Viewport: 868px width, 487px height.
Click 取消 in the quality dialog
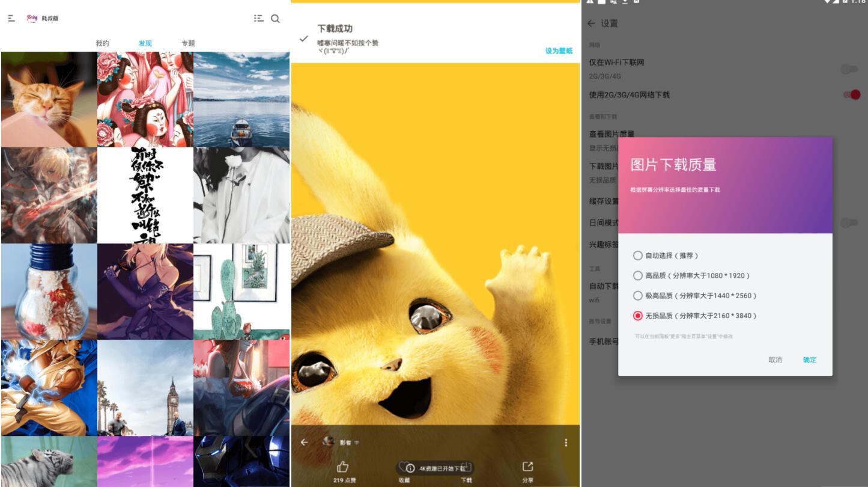[x=775, y=360]
